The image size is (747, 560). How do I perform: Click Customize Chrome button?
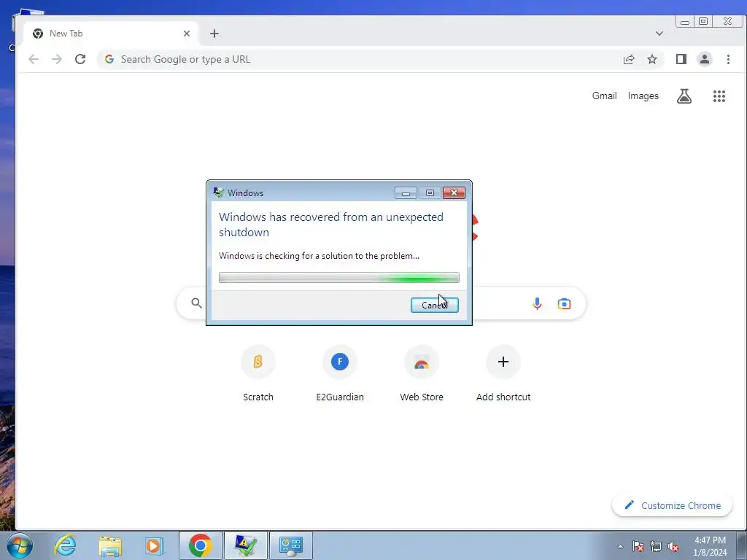tap(672, 505)
